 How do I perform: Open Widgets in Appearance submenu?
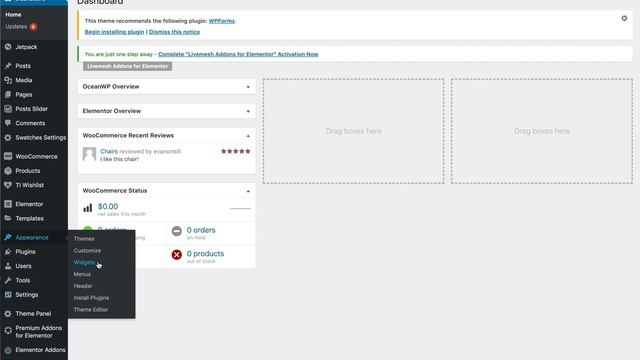coord(84,262)
